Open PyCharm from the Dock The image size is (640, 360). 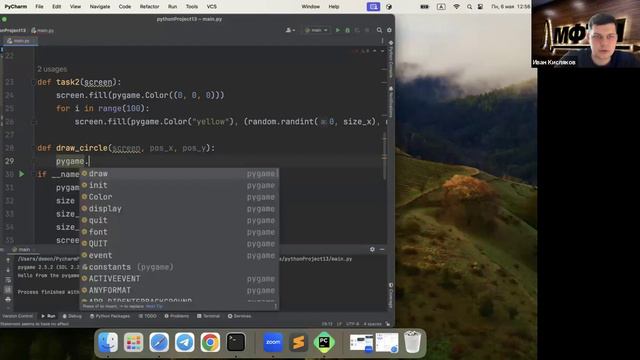[324, 342]
